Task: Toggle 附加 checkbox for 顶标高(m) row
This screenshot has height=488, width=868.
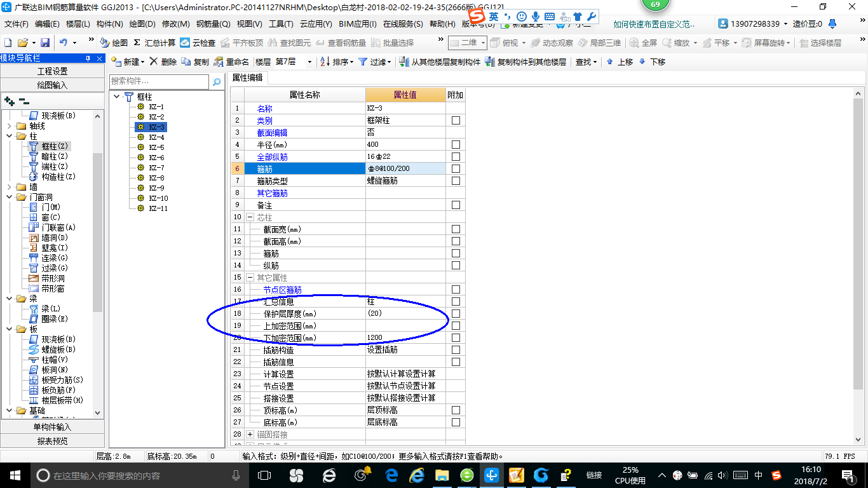Action: 456,410
